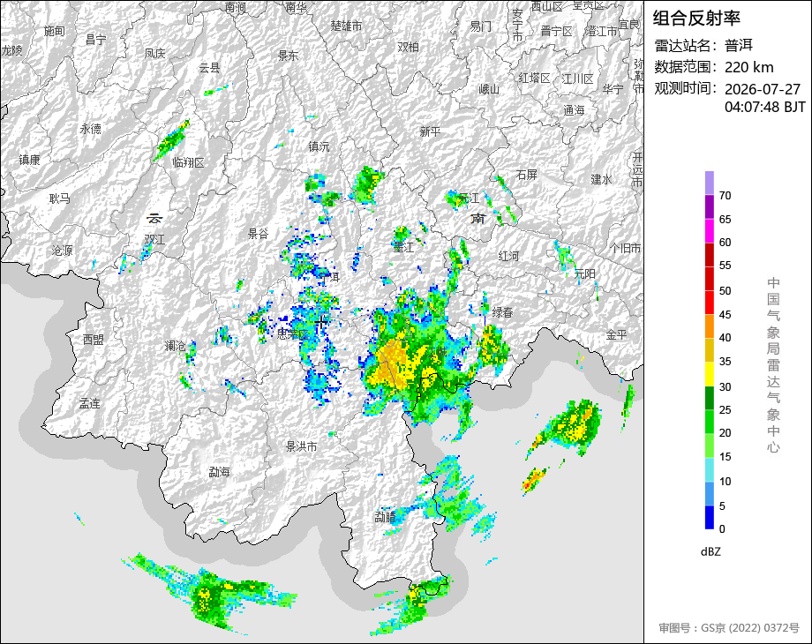Click the black cross radar station marker

(x=321, y=322)
